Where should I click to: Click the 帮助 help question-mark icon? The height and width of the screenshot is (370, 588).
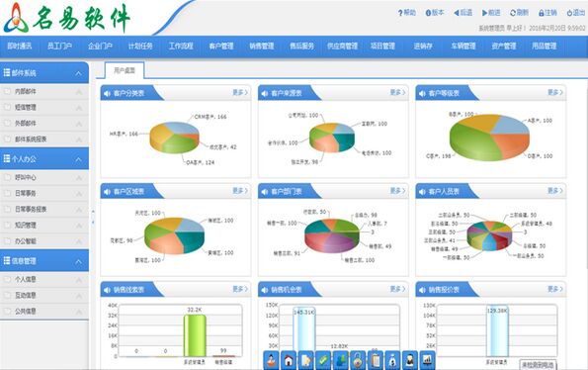click(400, 13)
